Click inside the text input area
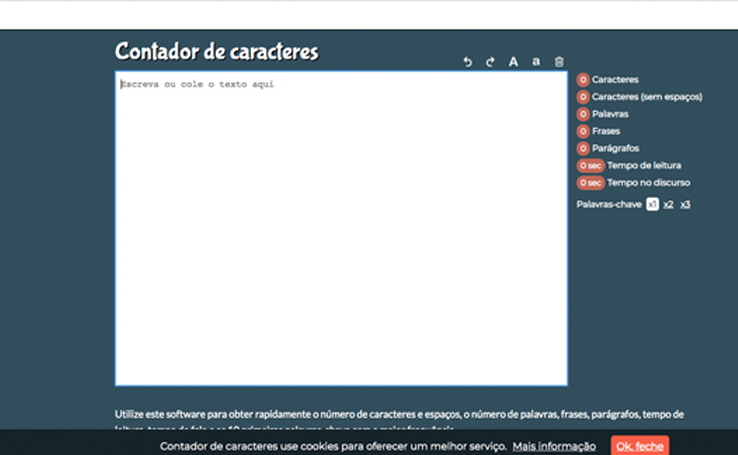The width and height of the screenshot is (738, 455). (x=341, y=228)
